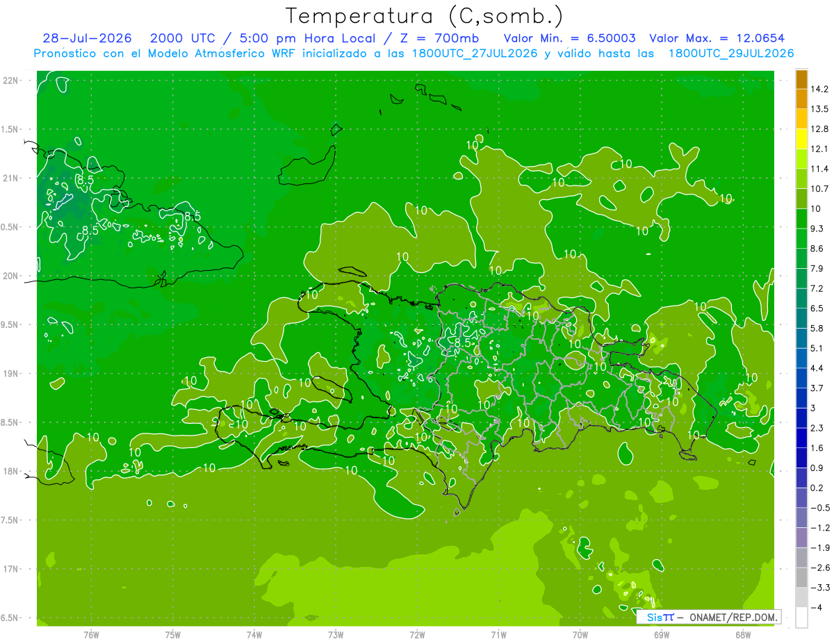Select the date text "28-Jul-2026"
This screenshot has height=644, width=834.
(87, 38)
